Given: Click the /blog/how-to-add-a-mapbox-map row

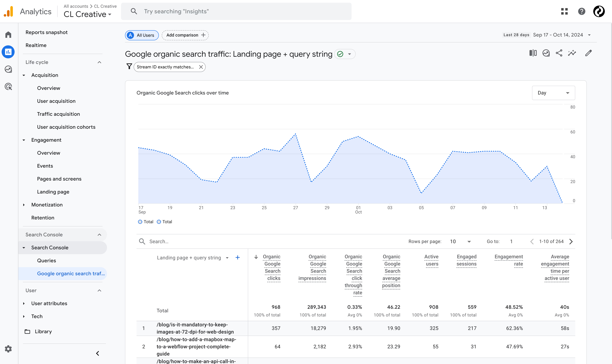Looking at the screenshot, I should pyautogui.click(x=356, y=347).
